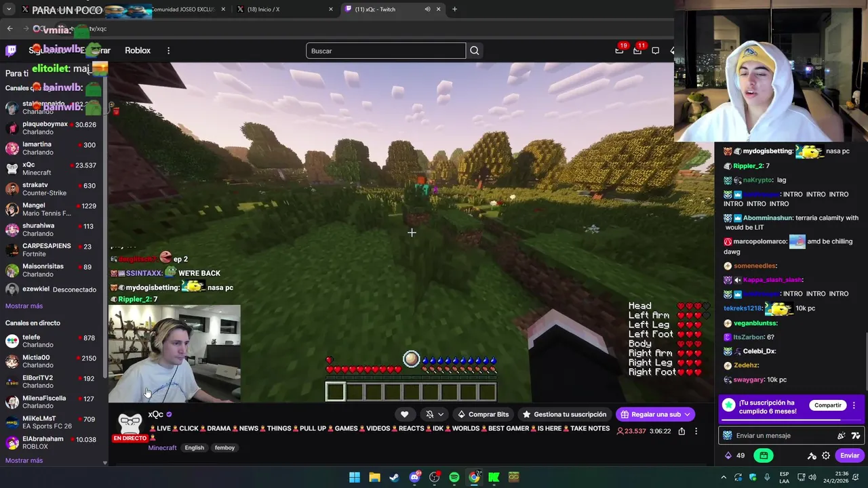The height and width of the screenshot is (488, 868).
Task: Open the whispers chat bubble icon
Action: click(x=656, y=50)
